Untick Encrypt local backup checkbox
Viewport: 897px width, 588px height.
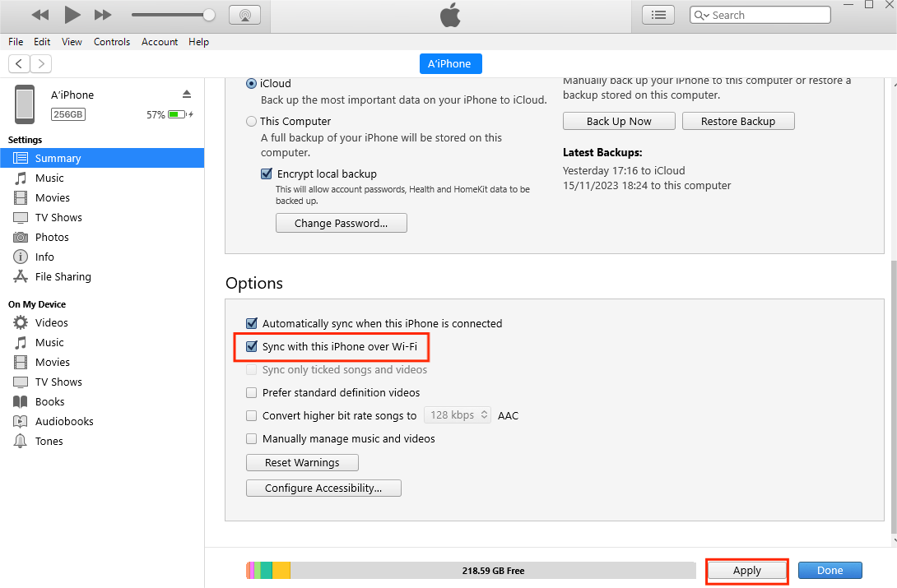pos(267,174)
